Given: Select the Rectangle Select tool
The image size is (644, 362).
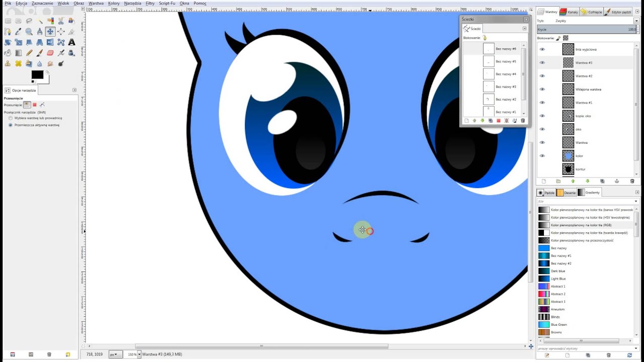Looking at the screenshot, I should [8, 21].
